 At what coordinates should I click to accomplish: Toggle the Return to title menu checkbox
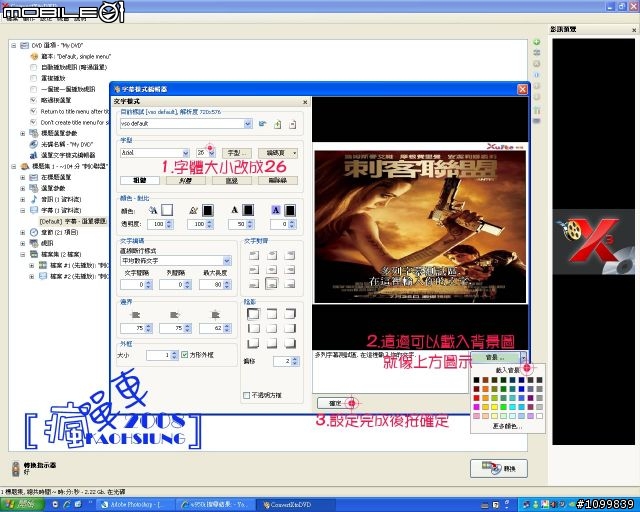[x=33, y=111]
